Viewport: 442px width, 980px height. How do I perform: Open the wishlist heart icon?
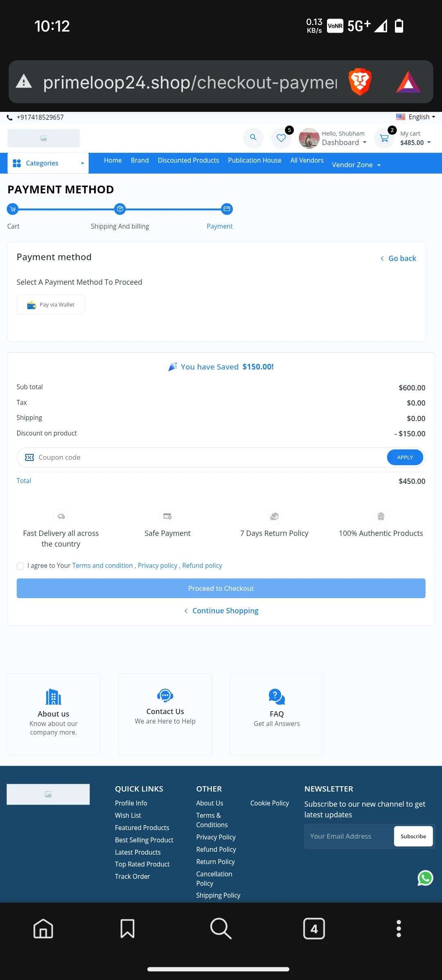(281, 138)
